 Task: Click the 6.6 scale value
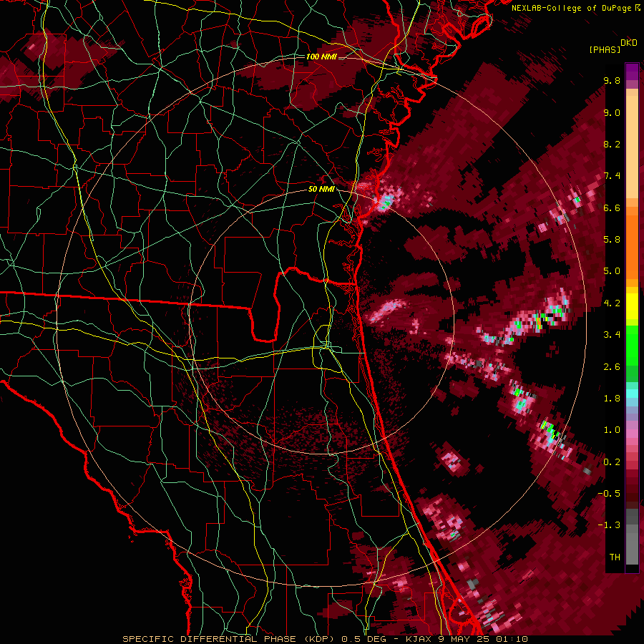click(612, 208)
